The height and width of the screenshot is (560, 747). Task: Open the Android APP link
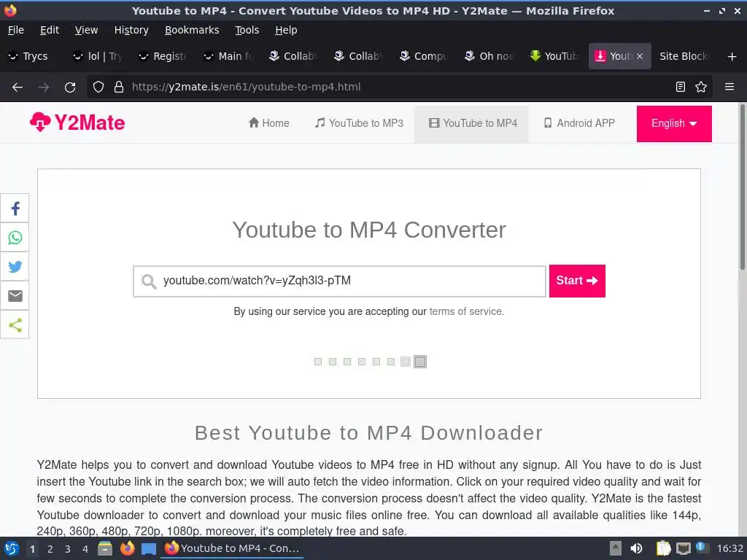[579, 123]
